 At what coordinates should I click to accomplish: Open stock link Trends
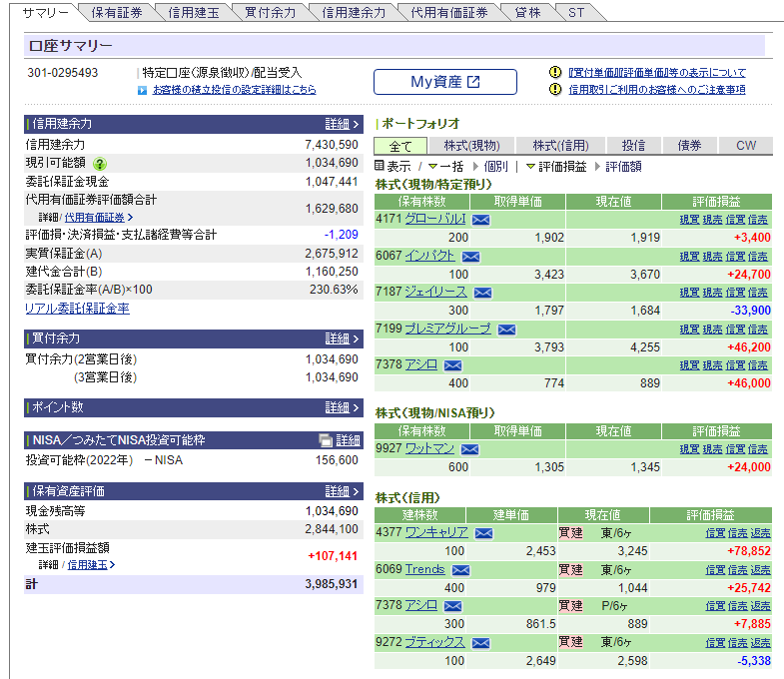click(425, 569)
